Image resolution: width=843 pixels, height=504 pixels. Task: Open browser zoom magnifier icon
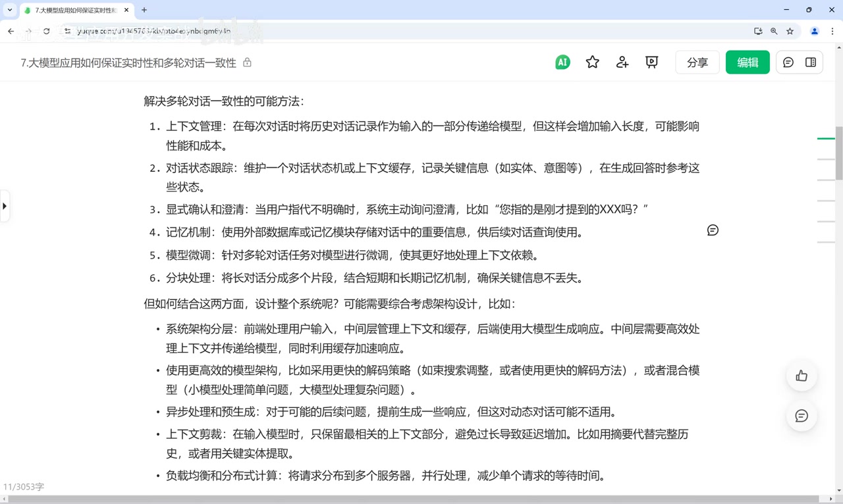click(x=774, y=31)
